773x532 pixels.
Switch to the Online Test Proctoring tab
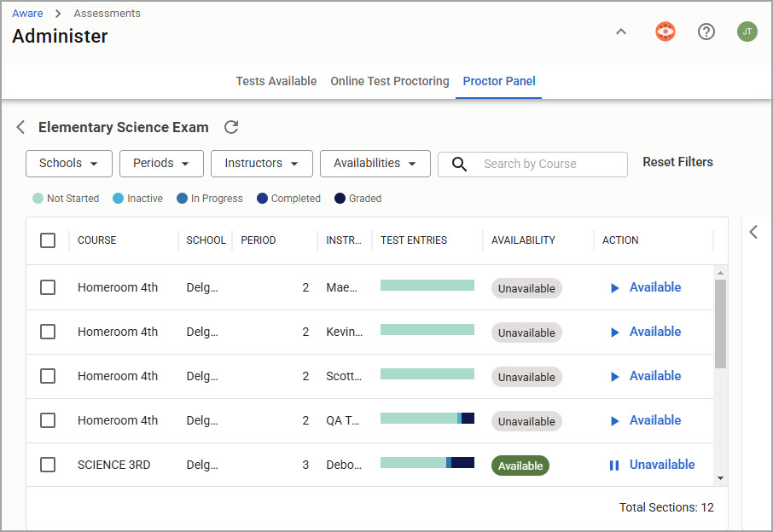click(389, 81)
